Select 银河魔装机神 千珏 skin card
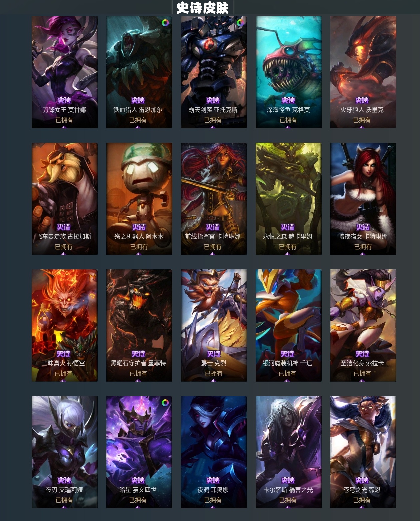The height and width of the screenshot is (521, 420). pyautogui.click(x=289, y=325)
